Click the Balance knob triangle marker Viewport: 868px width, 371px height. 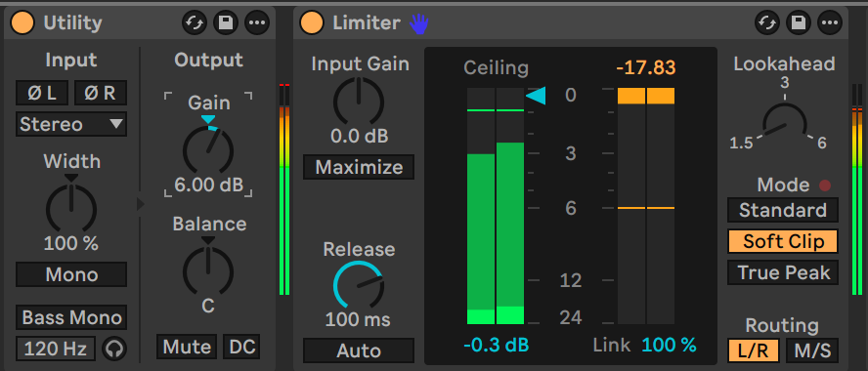coord(208,240)
